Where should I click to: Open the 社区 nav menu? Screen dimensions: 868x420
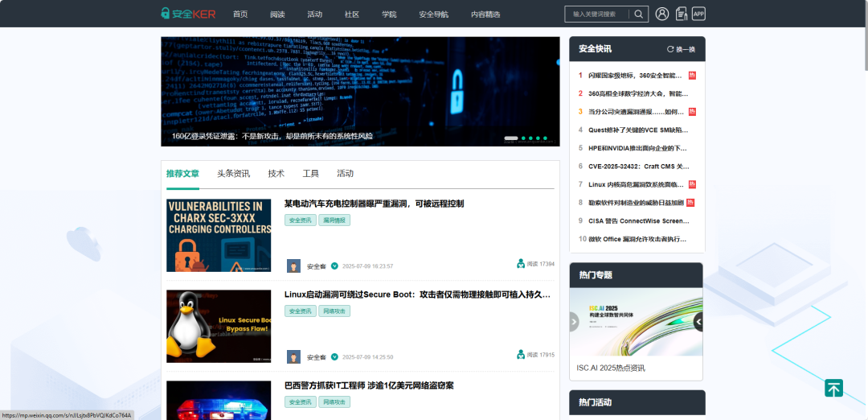(351, 14)
